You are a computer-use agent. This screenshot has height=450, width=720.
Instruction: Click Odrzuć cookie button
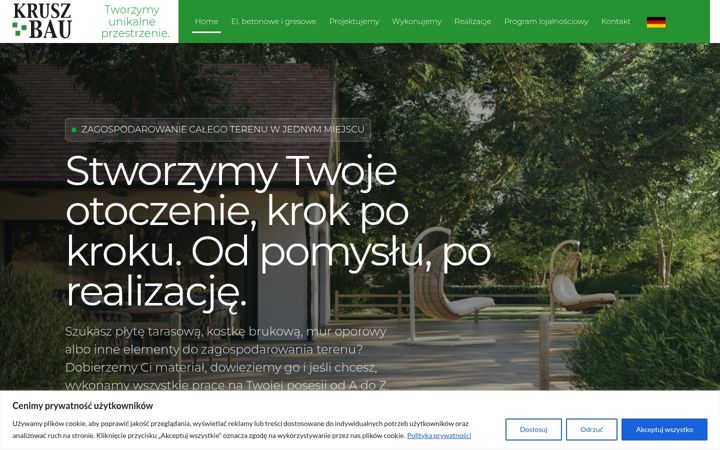click(x=591, y=429)
